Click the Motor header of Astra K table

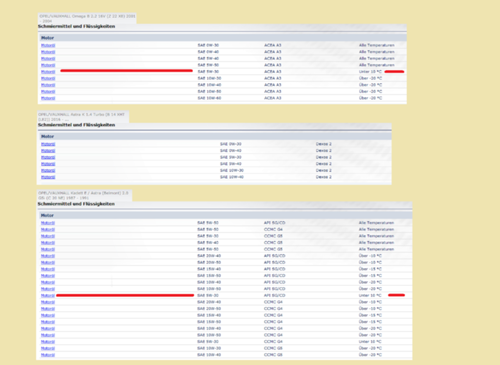pos(47,136)
